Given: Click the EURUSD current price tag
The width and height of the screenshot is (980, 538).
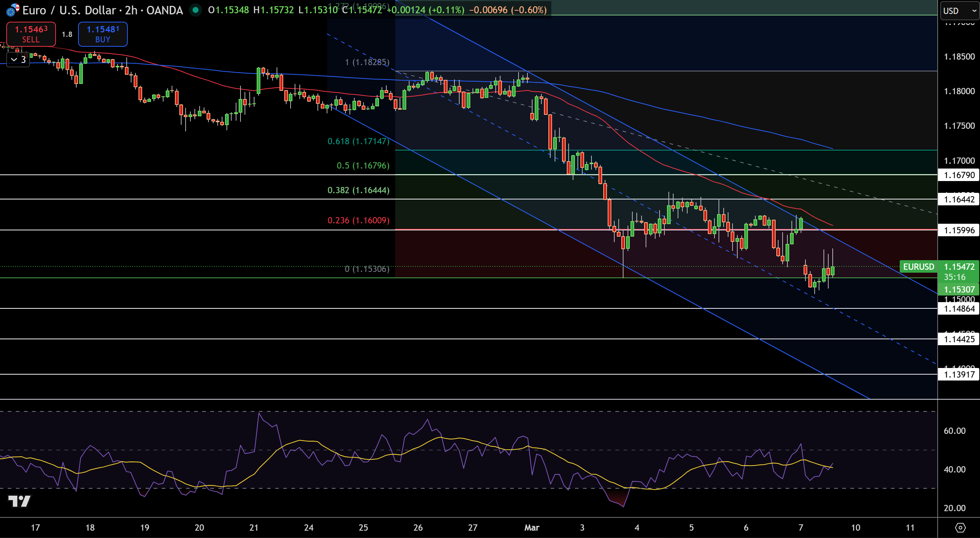Looking at the screenshot, I should tap(918, 266).
